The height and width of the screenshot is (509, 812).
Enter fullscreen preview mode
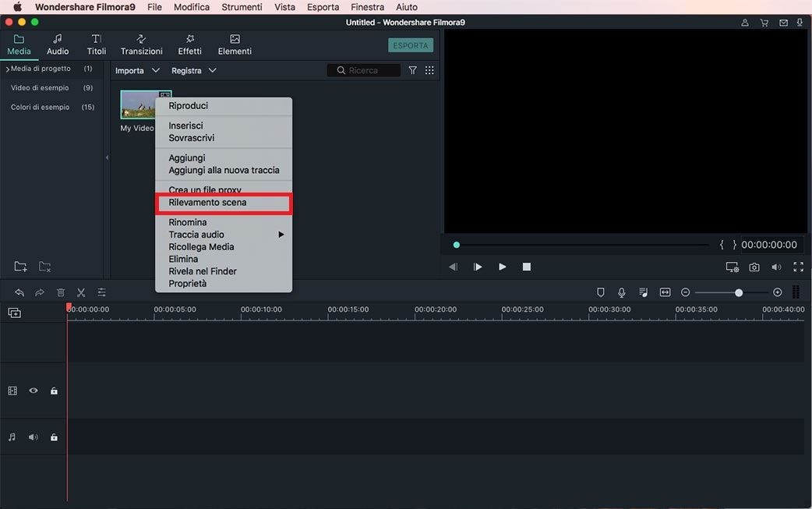pos(798,267)
